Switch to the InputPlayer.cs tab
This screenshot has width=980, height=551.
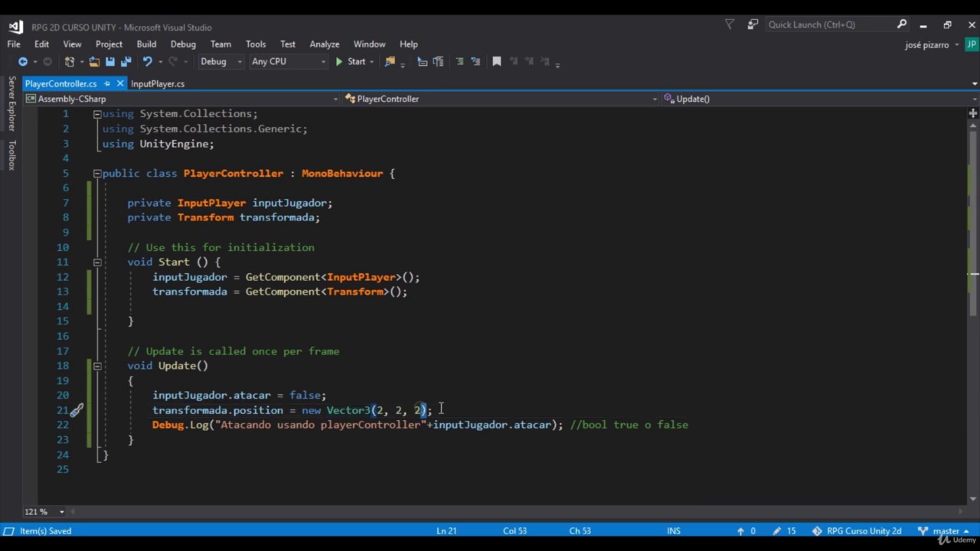point(158,83)
